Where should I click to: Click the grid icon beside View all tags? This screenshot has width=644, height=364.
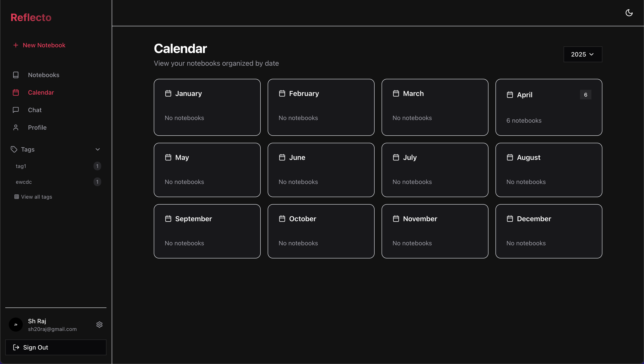[16, 197]
